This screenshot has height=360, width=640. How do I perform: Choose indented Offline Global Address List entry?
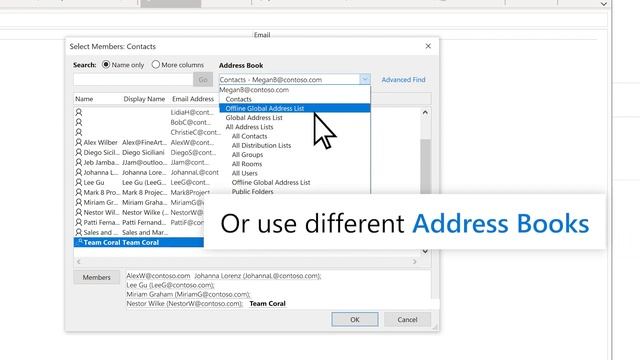pyautogui.click(x=271, y=182)
